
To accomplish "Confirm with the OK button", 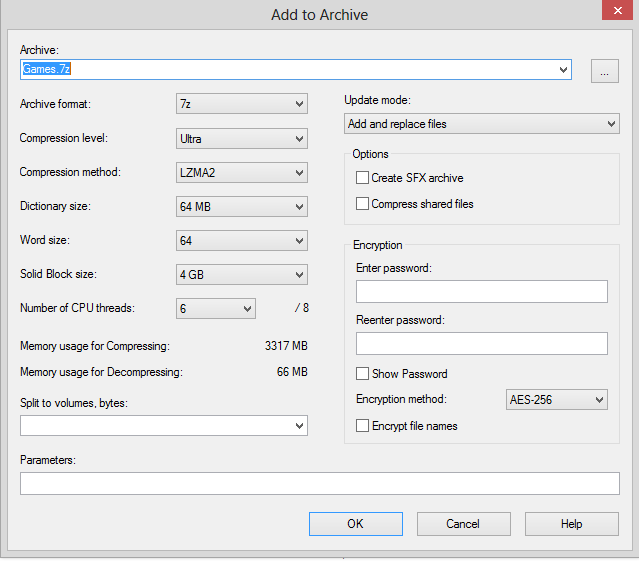I will (x=356, y=524).
